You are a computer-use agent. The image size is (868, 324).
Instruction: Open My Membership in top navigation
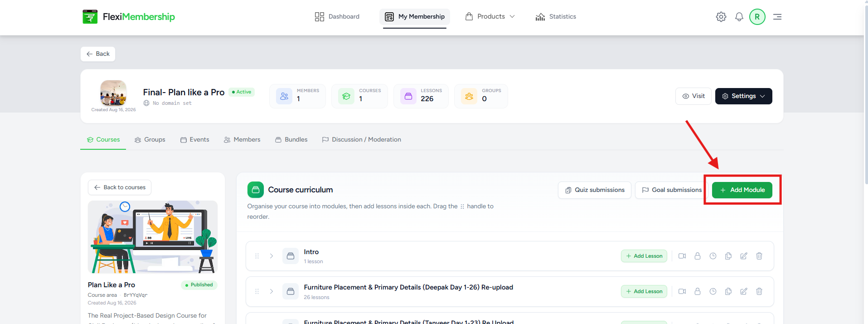[415, 17]
